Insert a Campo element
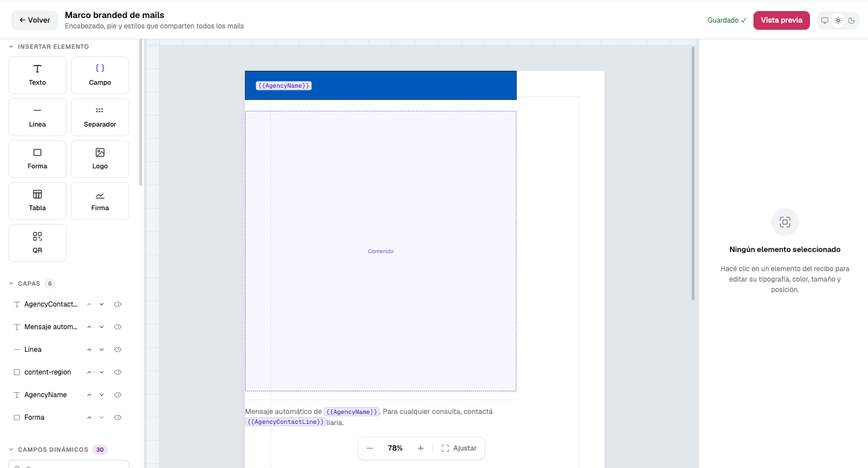Viewport: 868px width, 468px height. pos(100,75)
